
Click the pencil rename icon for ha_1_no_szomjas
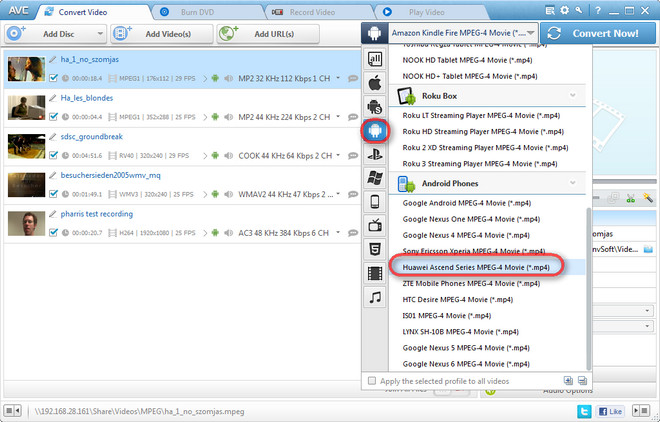(53, 59)
